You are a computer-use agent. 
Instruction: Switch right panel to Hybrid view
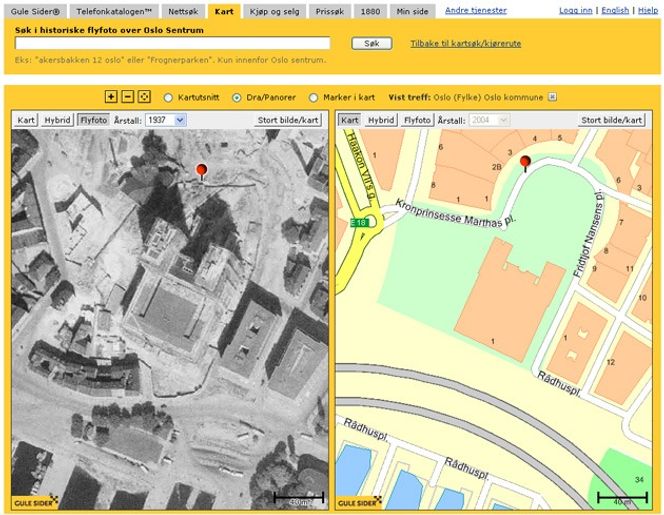tap(381, 120)
